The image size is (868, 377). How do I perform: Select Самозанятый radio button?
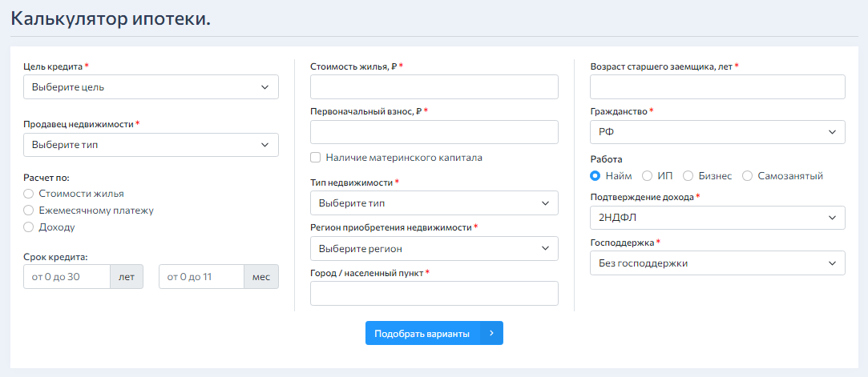[x=748, y=176]
